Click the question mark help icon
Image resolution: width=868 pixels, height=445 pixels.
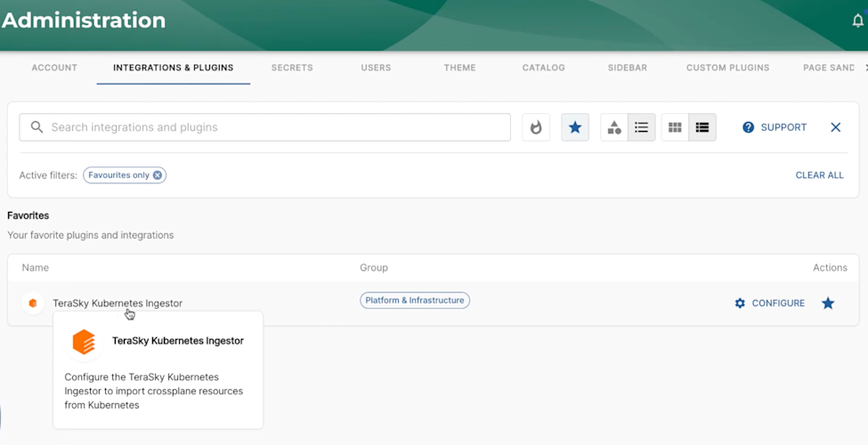[749, 127]
